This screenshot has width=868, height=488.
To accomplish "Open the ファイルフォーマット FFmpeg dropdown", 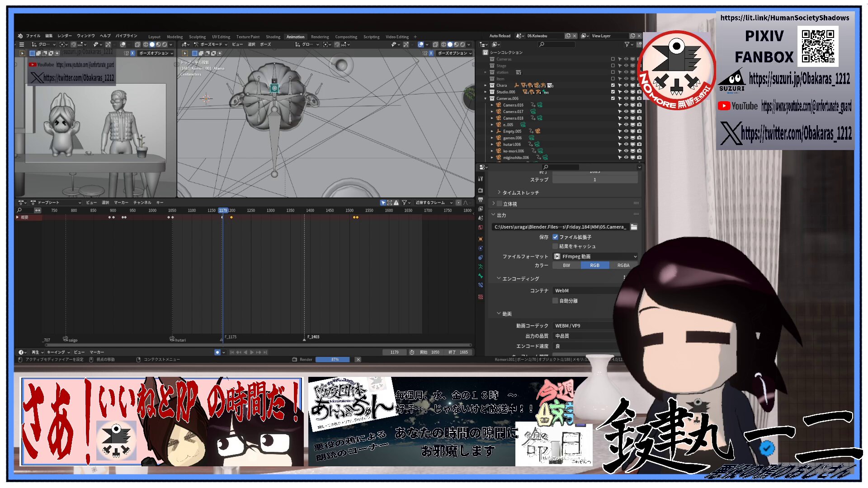I will [x=595, y=256].
